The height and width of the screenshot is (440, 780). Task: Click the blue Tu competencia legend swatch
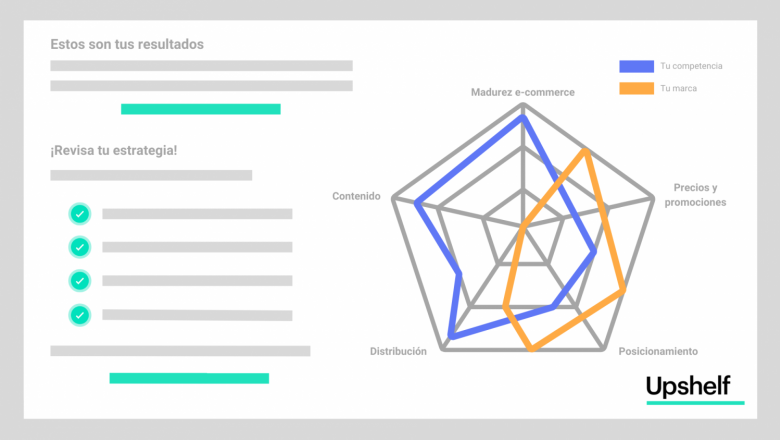tap(636, 66)
